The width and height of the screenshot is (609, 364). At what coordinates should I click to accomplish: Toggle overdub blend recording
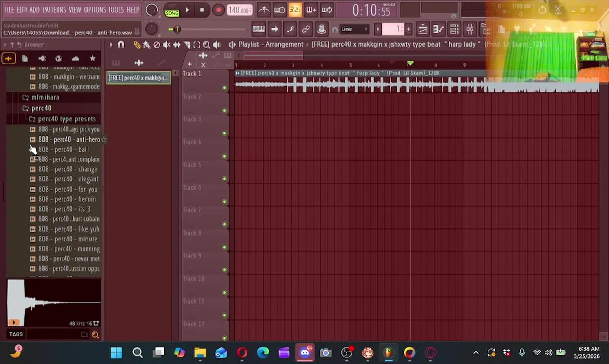click(x=311, y=10)
